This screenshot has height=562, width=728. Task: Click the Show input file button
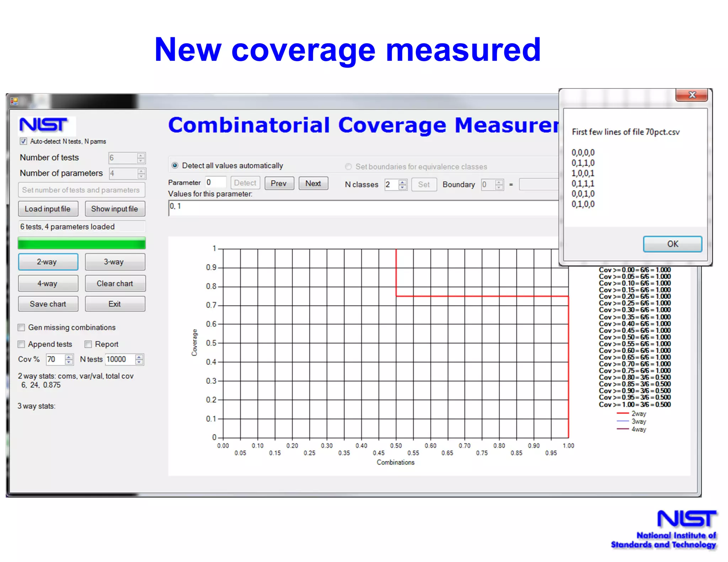click(115, 209)
